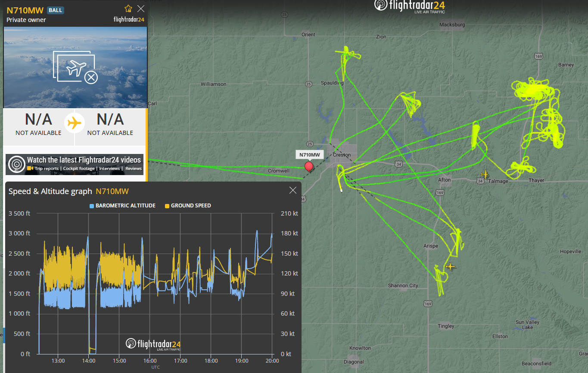Click the Sun Valley Lake label

point(527,325)
